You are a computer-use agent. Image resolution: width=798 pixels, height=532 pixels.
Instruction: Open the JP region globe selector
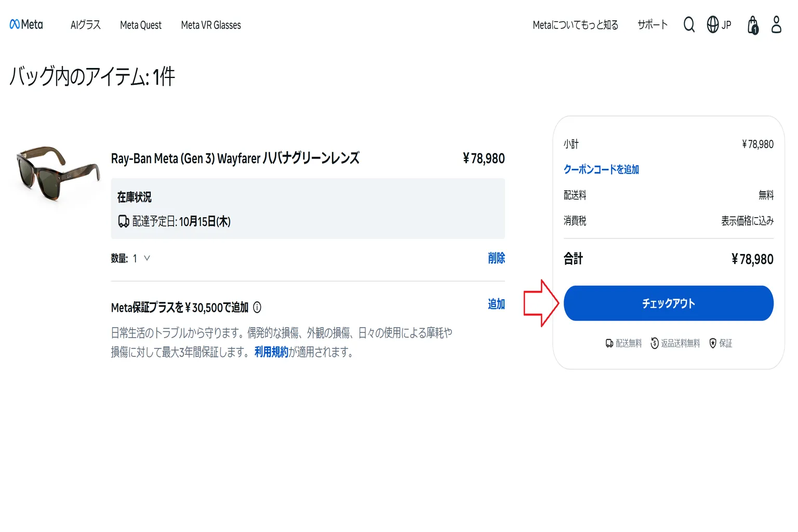click(719, 24)
